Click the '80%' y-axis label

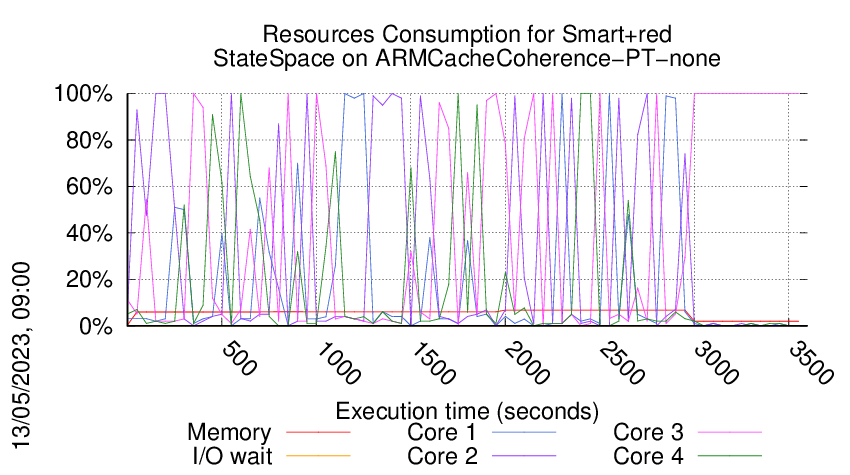pyautogui.click(x=89, y=140)
